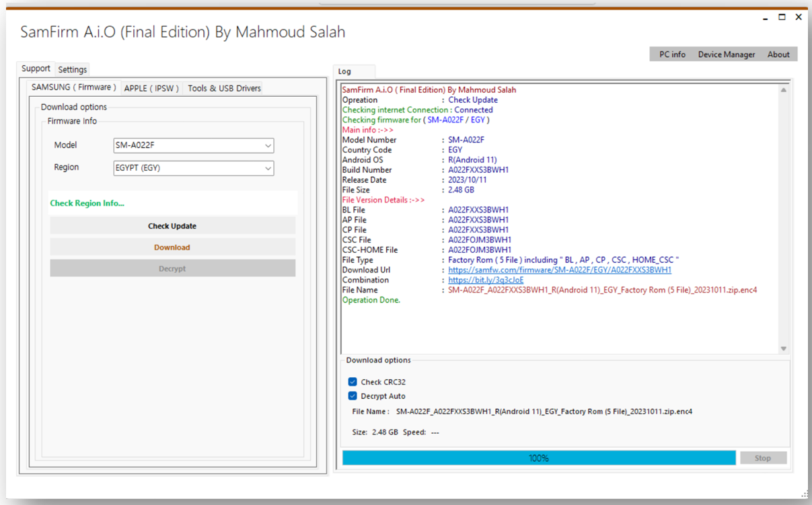This screenshot has height=505, width=812.
Task: Click the Opreation Check Update log value
Action: click(473, 100)
